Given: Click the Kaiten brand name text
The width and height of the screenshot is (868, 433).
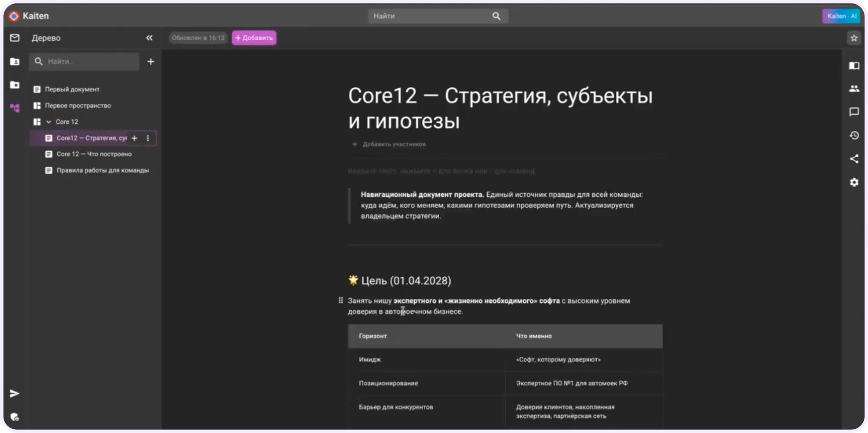Looking at the screenshot, I should coord(36,16).
